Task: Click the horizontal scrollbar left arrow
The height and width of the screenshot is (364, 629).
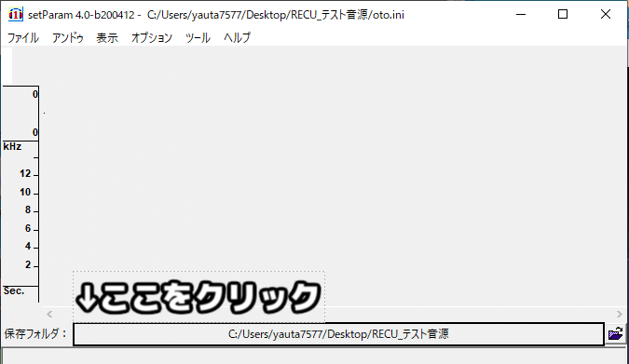Action: tap(49, 314)
